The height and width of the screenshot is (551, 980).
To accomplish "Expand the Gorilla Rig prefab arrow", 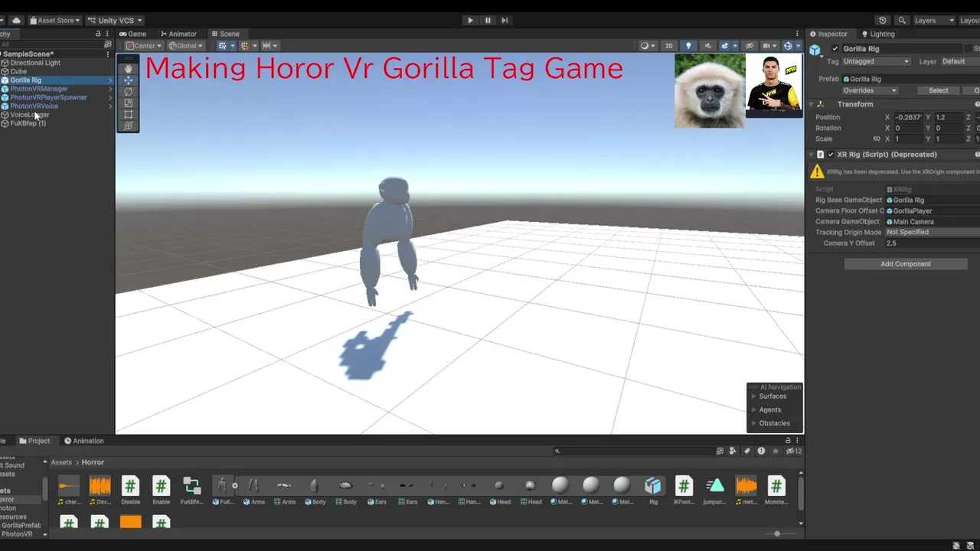I will click(110, 80).
